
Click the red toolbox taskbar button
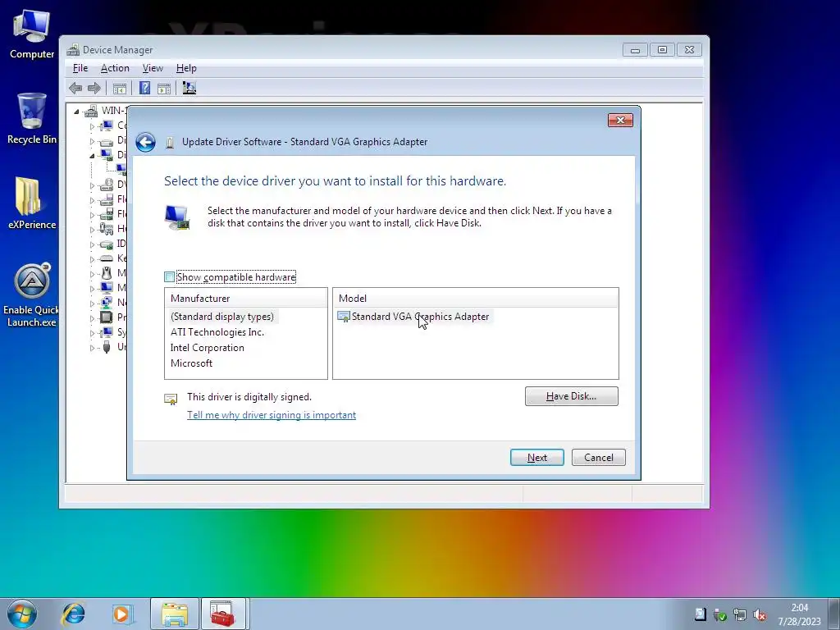[x=222, y=614]
